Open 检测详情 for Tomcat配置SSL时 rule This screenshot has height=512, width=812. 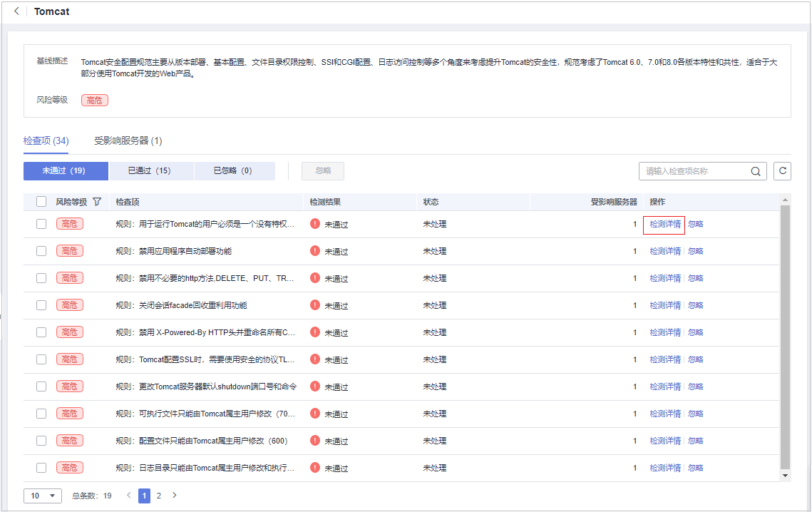tap(665, 359)
